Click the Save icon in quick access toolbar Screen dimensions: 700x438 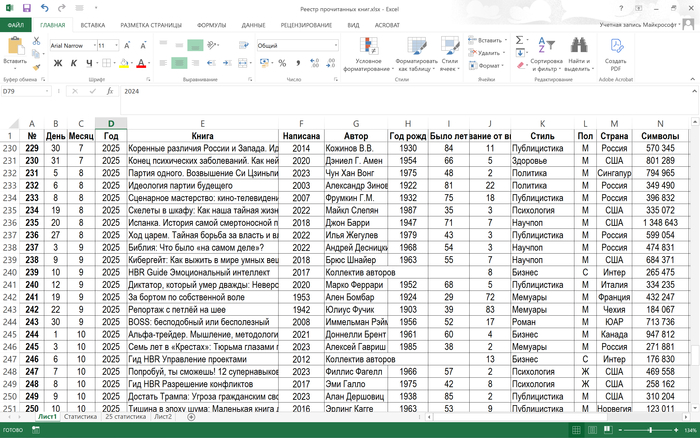tap(26, 8)
